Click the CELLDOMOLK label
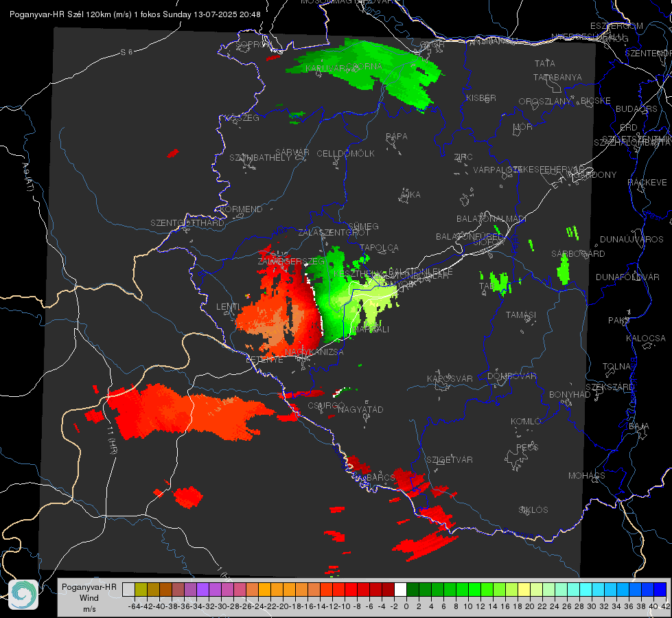The height and width of the screenshot is (618, 672). pyautogui.click(x=345, y=154)
